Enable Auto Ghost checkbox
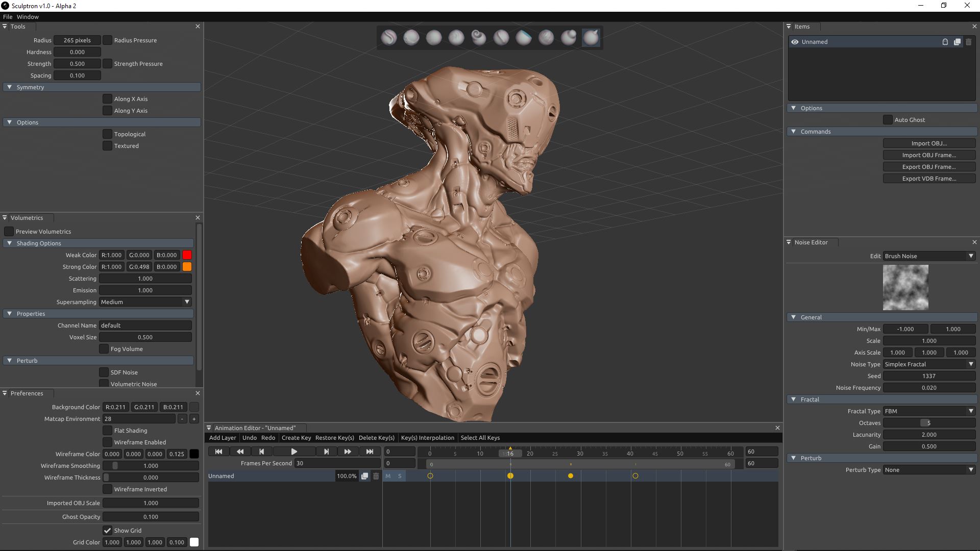This screenshot has width=980, height=551. click(x=888, y=120)
